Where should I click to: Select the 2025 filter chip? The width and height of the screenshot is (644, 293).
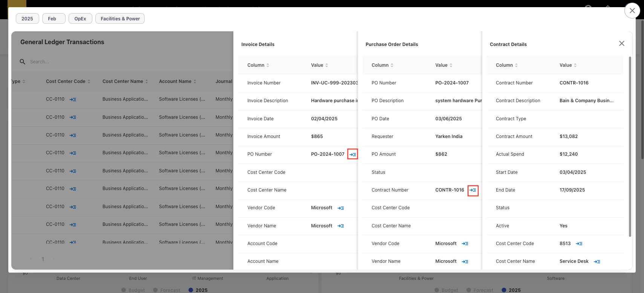(x=27, y=18)
